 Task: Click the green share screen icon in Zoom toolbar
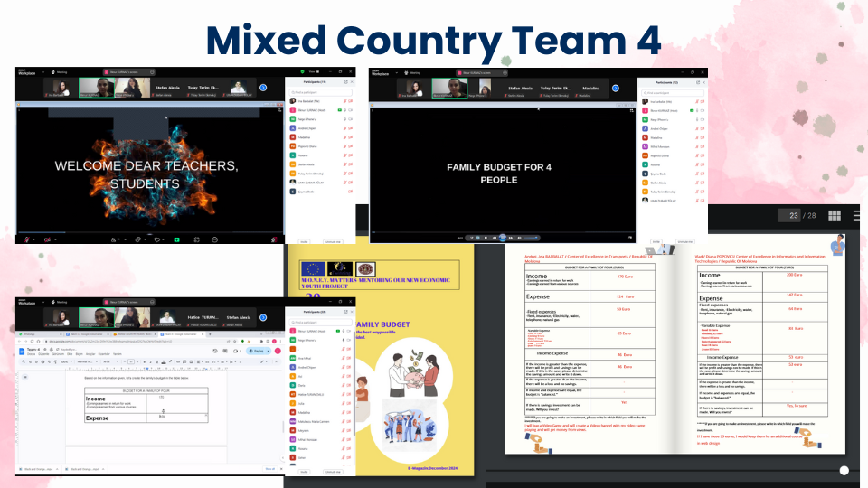coord(176,239)
